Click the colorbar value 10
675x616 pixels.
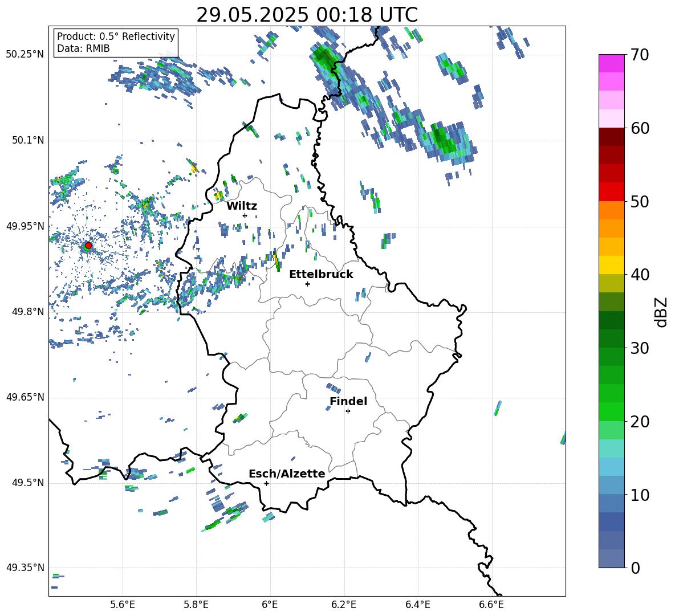(x=640, y=495)
